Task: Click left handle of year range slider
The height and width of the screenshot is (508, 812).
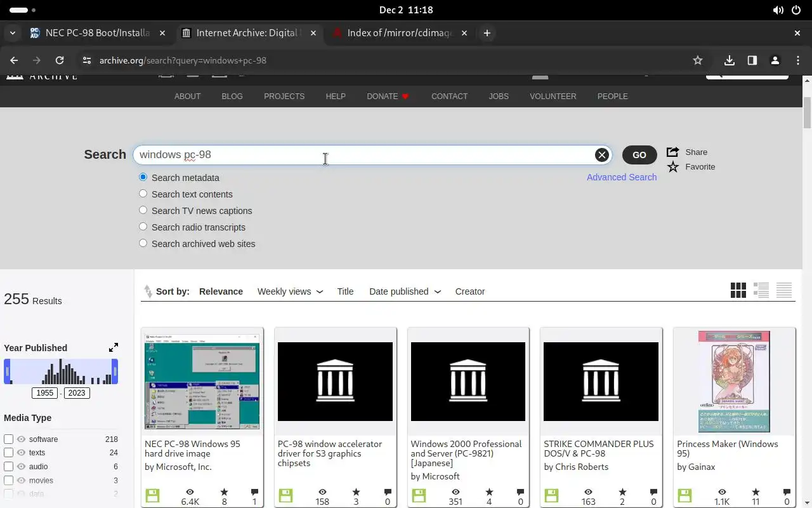Action: [x=7, y=371]
